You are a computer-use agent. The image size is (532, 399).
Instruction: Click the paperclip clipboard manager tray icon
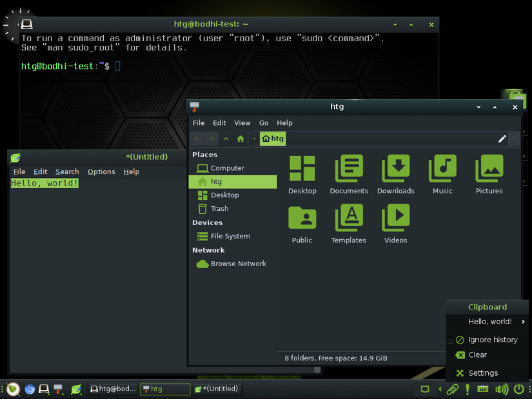click(x=452, y=389)
